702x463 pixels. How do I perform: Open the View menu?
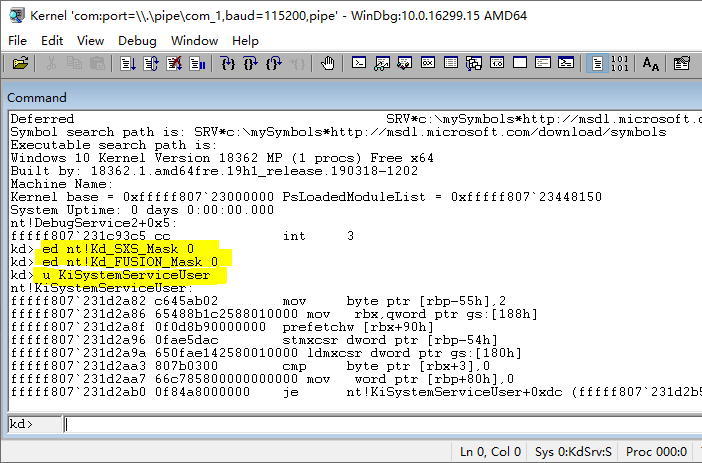pyautogui.click(x=90, y=41)
